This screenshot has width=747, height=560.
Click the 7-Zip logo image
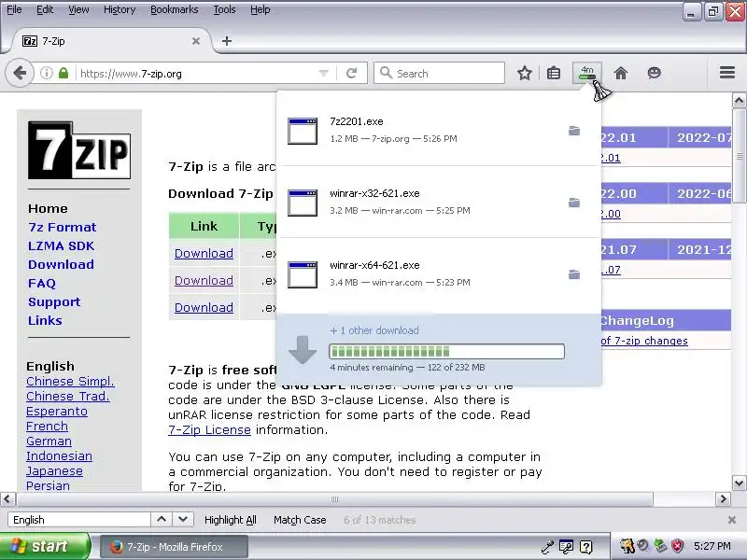point(79,150)
